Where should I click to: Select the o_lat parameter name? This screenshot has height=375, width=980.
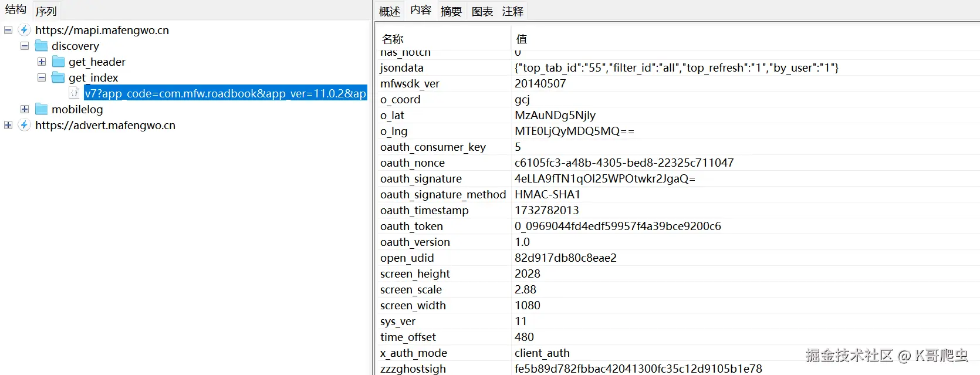[392, 115]
